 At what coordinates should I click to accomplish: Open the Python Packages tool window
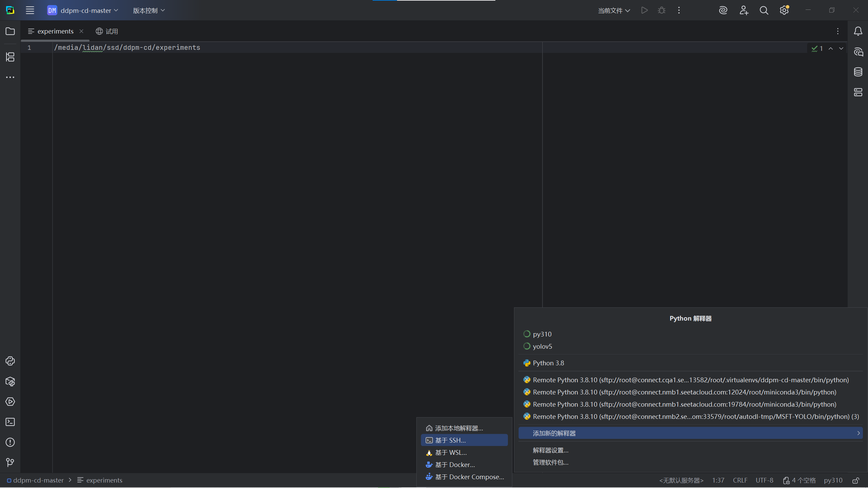click(x=10, y=382)
